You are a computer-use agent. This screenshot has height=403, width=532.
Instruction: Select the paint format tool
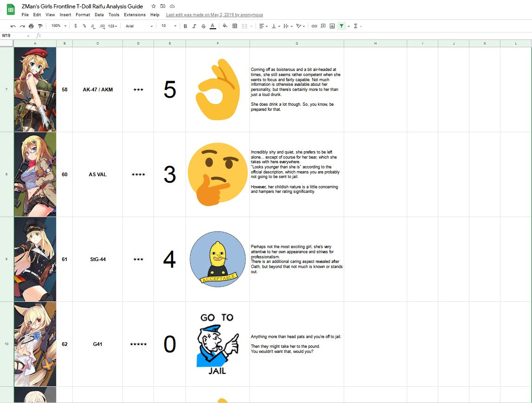[x=40, y=26]
